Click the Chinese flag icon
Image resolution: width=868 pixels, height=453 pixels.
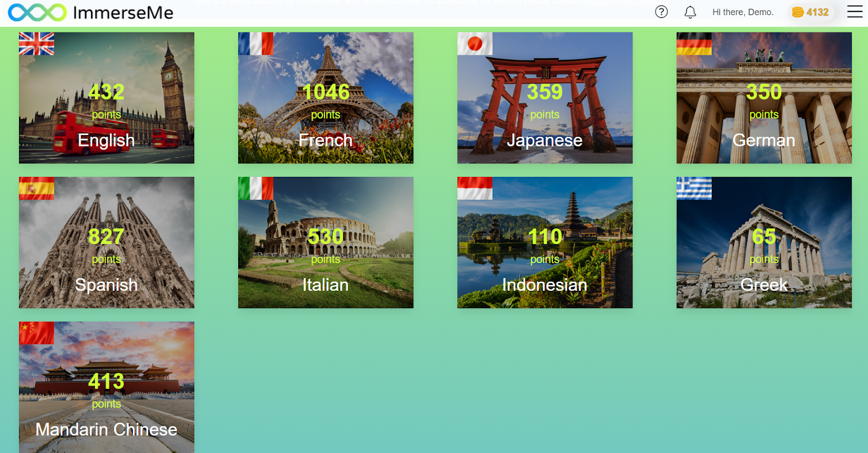pyautogui.click(x=36, y=333)
